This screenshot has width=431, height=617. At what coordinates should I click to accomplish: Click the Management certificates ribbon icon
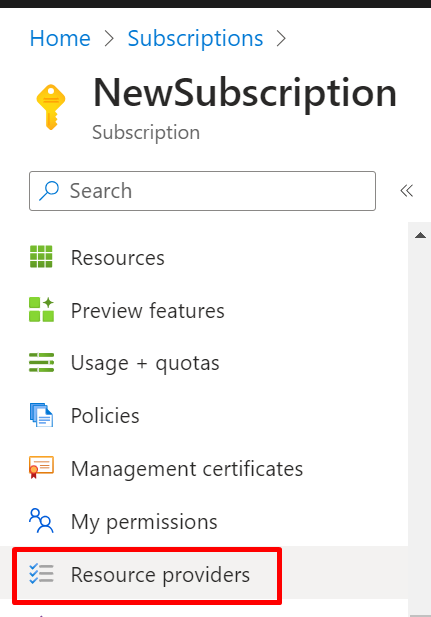pyautogui.click(x=41, y=467)
